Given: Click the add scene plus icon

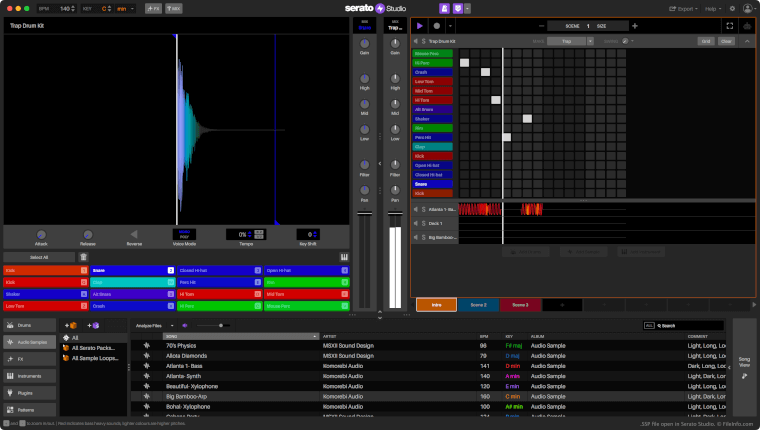Looking at the screenshot, I should point(634,25).
